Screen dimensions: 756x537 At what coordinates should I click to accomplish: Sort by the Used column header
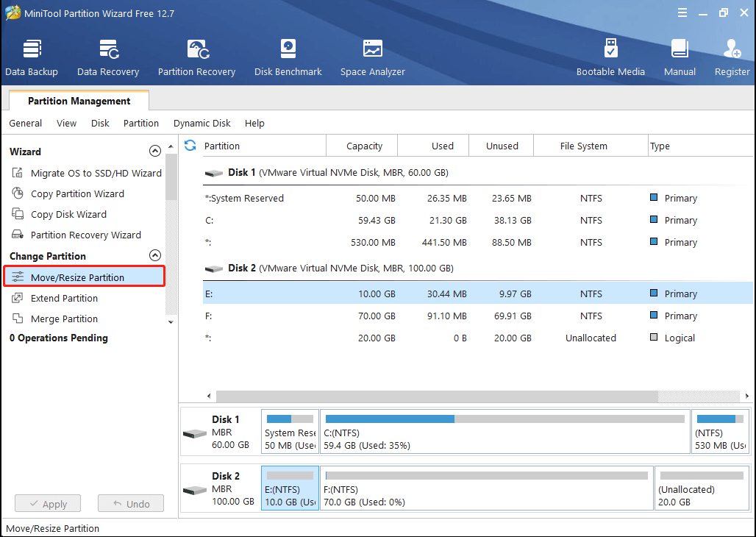433,146
